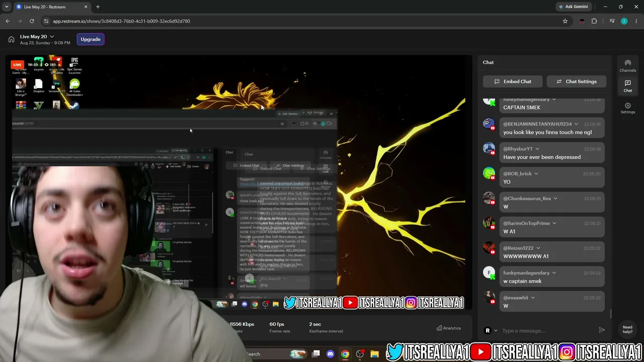The height and width of the screenshot is (362, 644).
Task: Open the Extensions puzzle menu
Action: click(594, 21)
